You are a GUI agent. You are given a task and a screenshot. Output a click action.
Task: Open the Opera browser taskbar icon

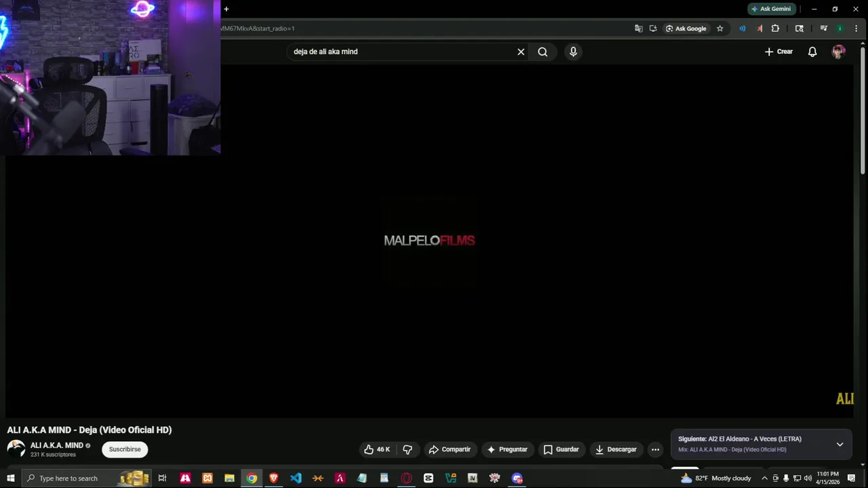406,479
